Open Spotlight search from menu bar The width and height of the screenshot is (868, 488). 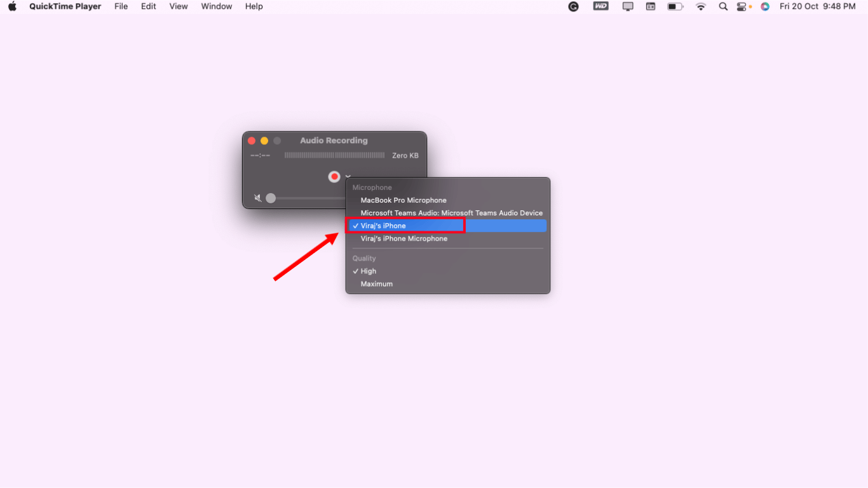tap(723, 6)
